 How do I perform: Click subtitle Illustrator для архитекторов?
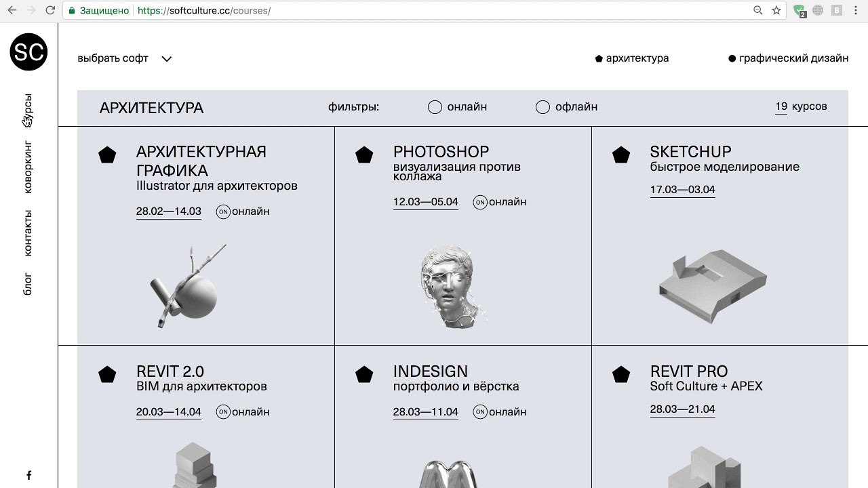[217, 186]
